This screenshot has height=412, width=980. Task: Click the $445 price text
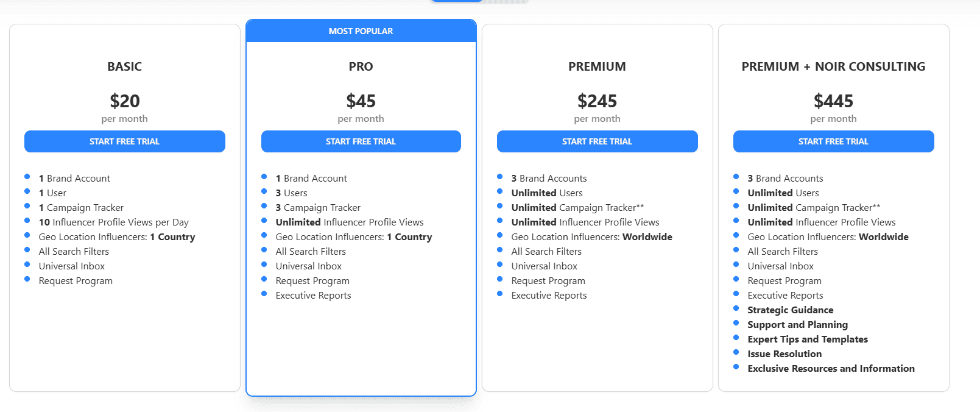pyautogui.click(x=833, y=101)
